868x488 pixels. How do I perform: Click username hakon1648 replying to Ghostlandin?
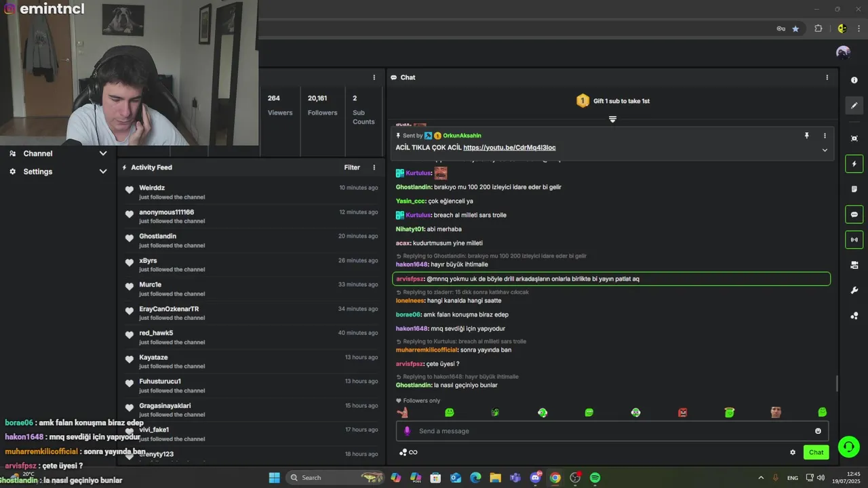[x=412, y=264]
